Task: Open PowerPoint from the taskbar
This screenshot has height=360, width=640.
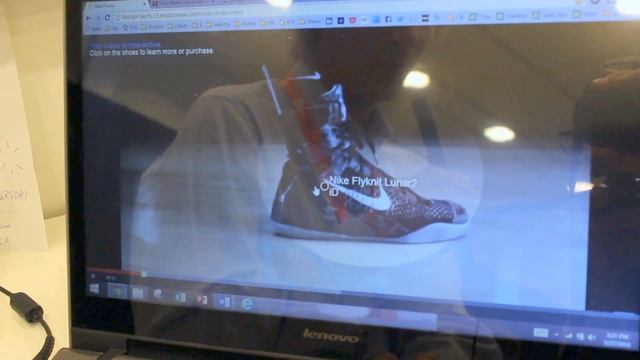Action: (x=202, y=300)
